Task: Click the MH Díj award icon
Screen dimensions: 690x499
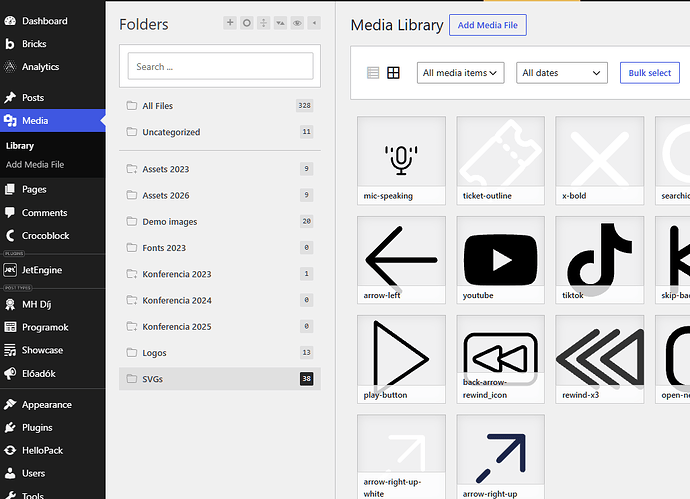Action: click(x=10, y=304)
